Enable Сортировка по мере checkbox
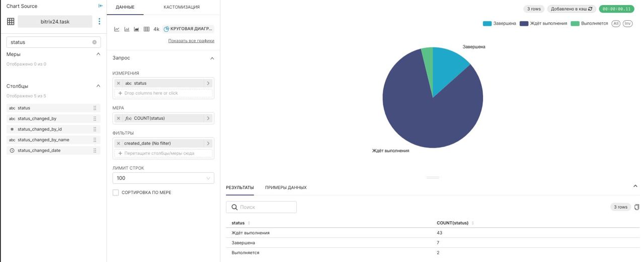This screenshot has height=262, width=644. 116,192
